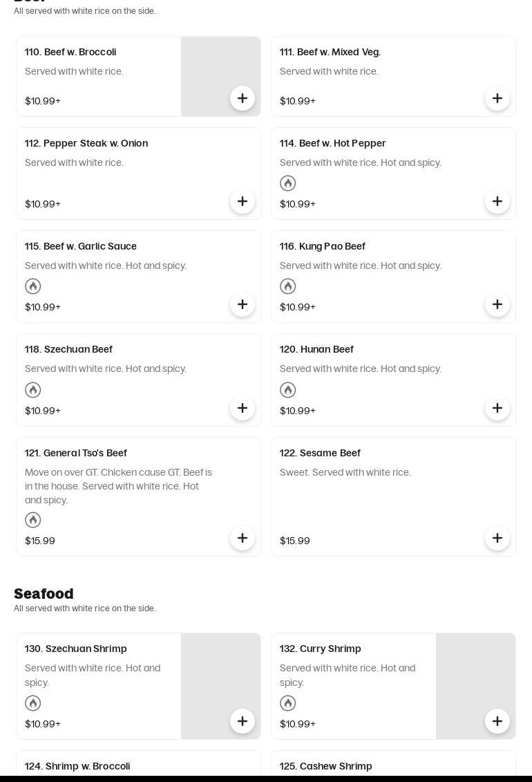Add Szechuan Shrimp with plus icon
532x782 pixels.
243,721
